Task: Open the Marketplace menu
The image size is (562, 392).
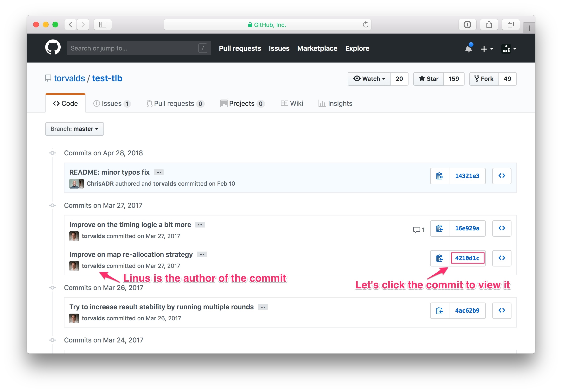Action: click(x=317, y=48)
